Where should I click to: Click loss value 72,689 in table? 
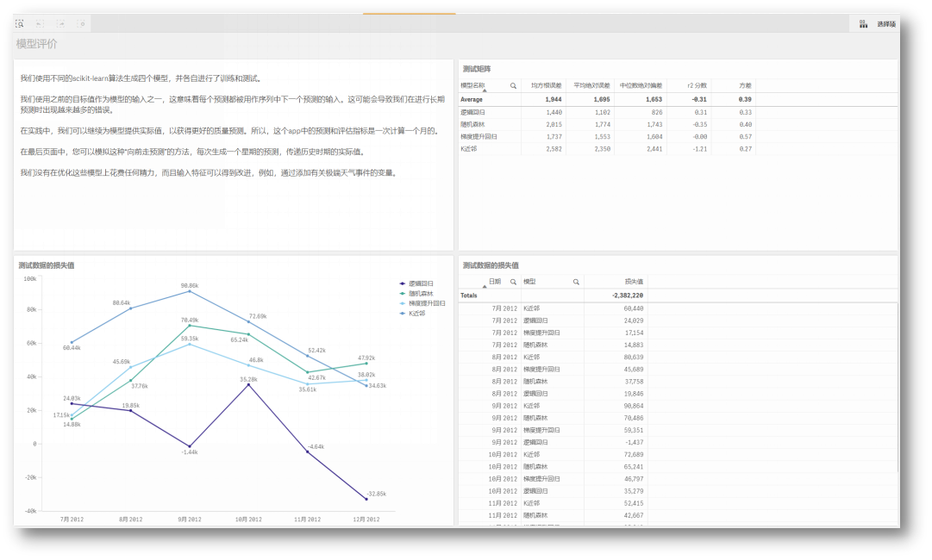(x=634, y=455)
